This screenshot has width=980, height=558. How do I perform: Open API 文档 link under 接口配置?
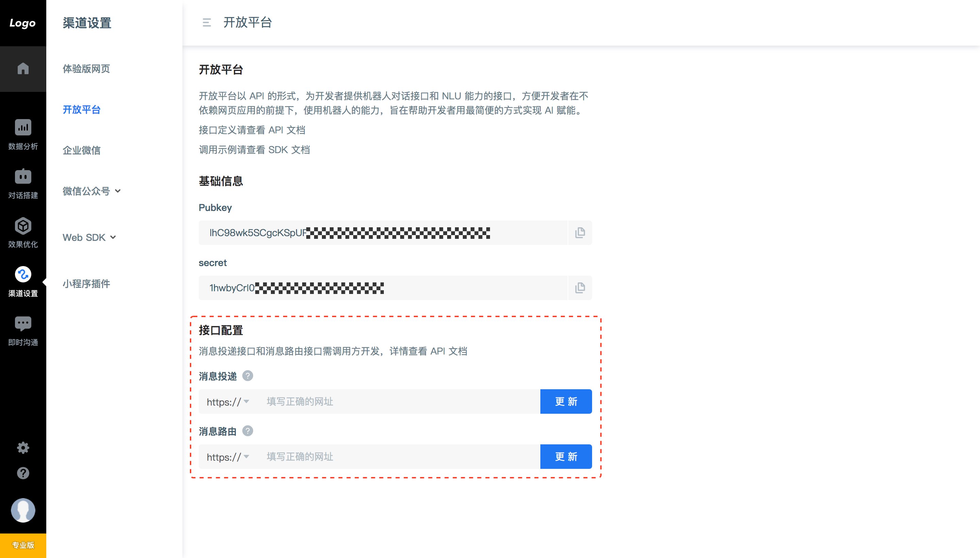click(x=449, y=351)
